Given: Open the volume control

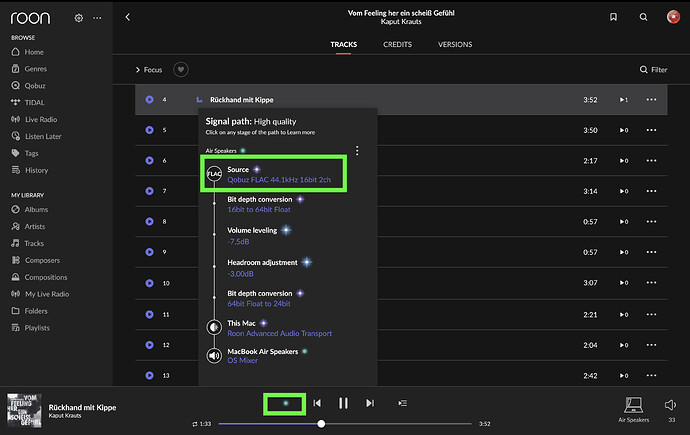Looking at the screenshot, I should coord(671,404).
